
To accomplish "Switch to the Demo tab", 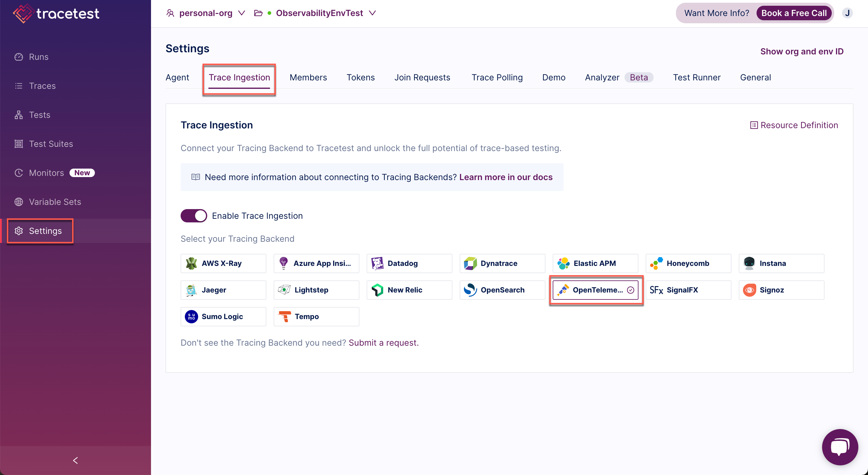I will [x=554, y=78].
